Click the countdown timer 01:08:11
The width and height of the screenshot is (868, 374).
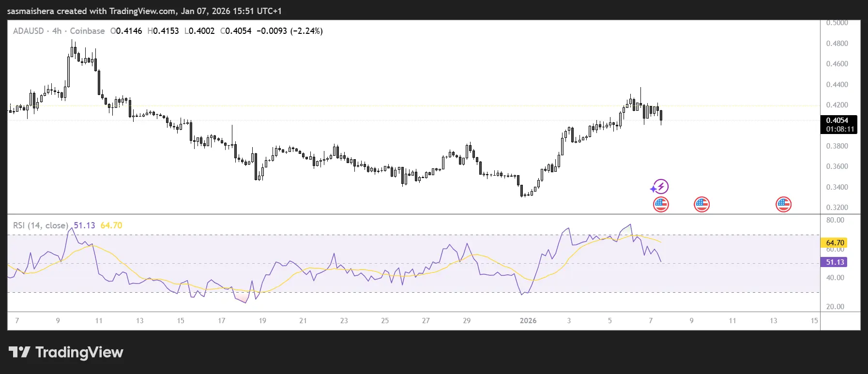click(840, 129)
